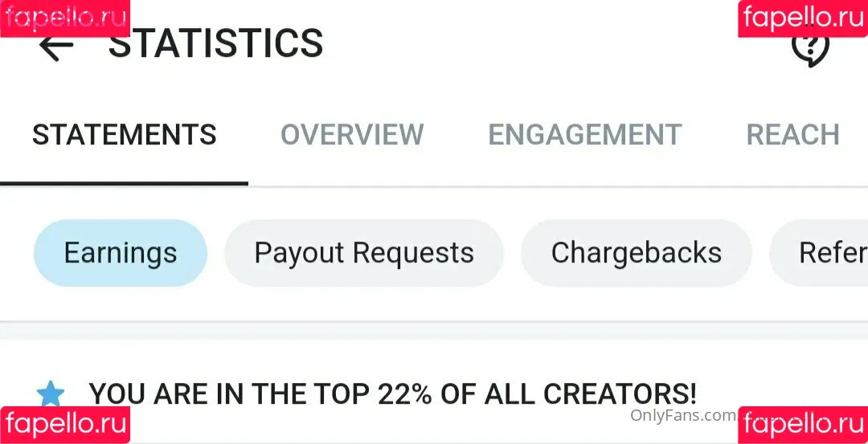868x444 pixels.
Task: Select the Earnings filter chip
Action: pyautogui.click(x=121, y=253)
